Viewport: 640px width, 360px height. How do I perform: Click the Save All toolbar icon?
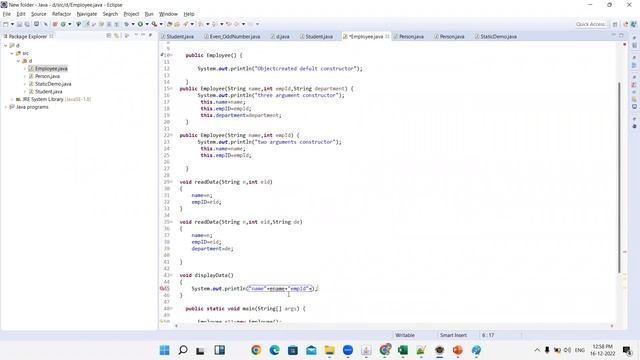click(27, 24)
